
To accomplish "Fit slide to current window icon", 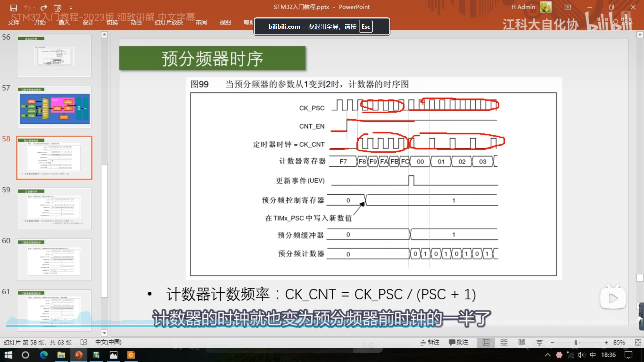I will (x=638, y=342).
